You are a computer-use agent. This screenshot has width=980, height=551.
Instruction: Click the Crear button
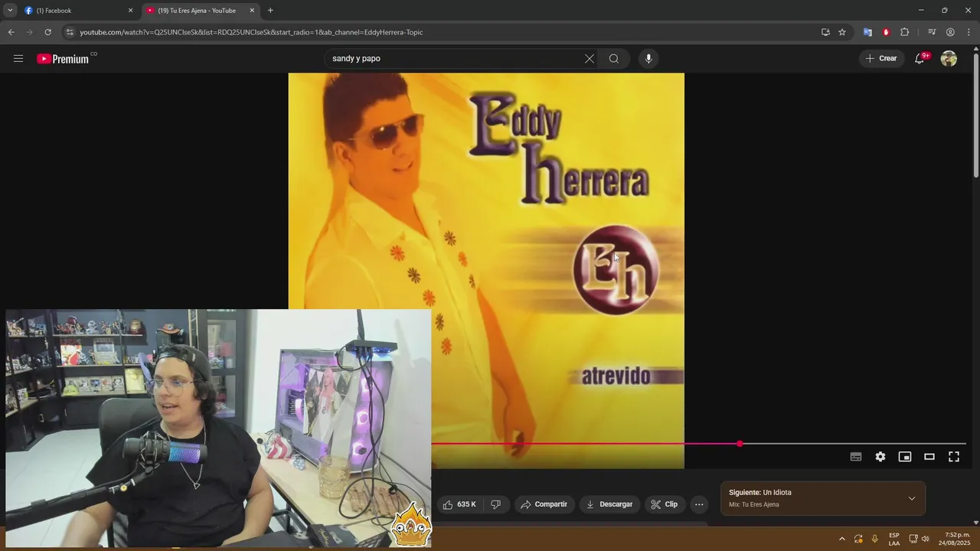click(x=881, y=58)
